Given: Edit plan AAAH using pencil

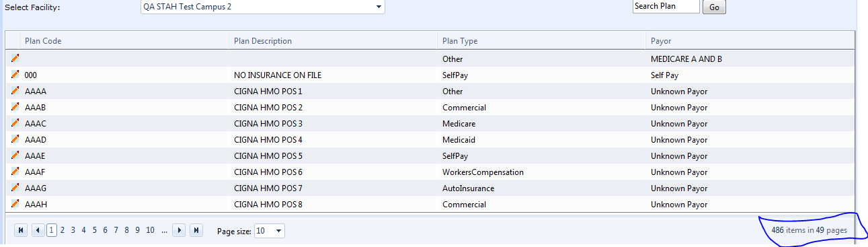Looking at the screenshot, I should click(x=15, y=204).
